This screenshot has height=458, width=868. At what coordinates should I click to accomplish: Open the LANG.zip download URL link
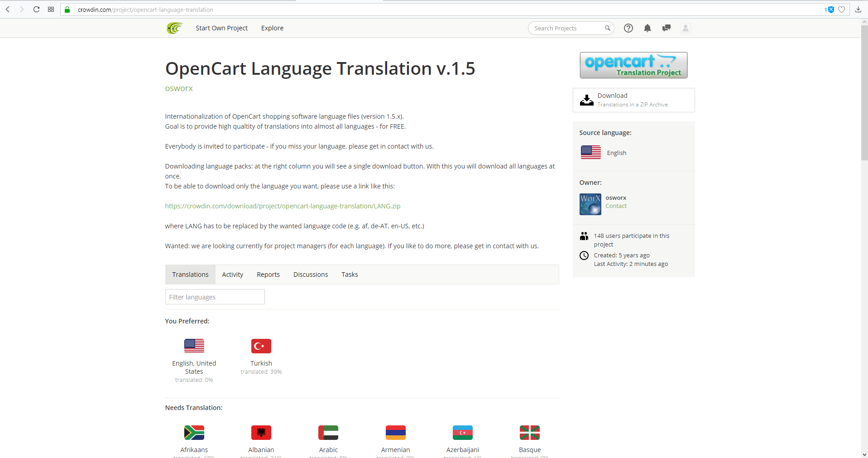coord(283,206)
